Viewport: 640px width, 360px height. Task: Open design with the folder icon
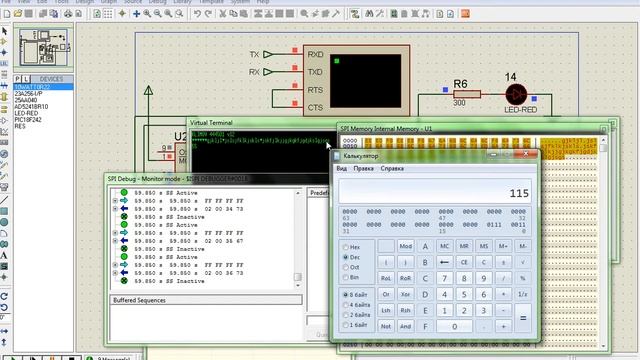coord(18,14)
